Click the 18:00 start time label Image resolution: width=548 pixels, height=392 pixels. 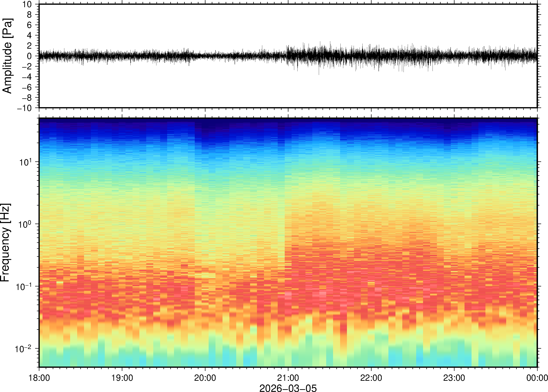[39, 378]
